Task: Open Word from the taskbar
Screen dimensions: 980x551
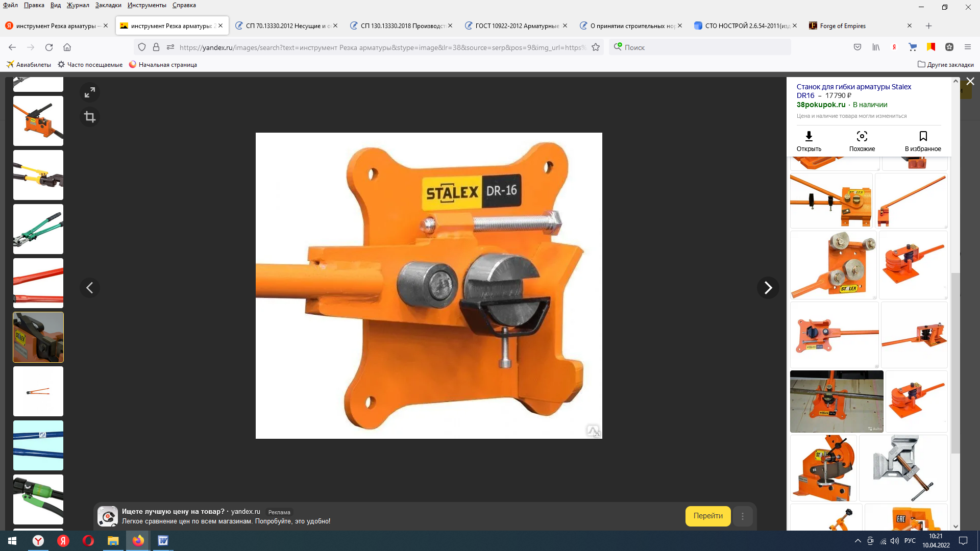Action: [163, 541]
